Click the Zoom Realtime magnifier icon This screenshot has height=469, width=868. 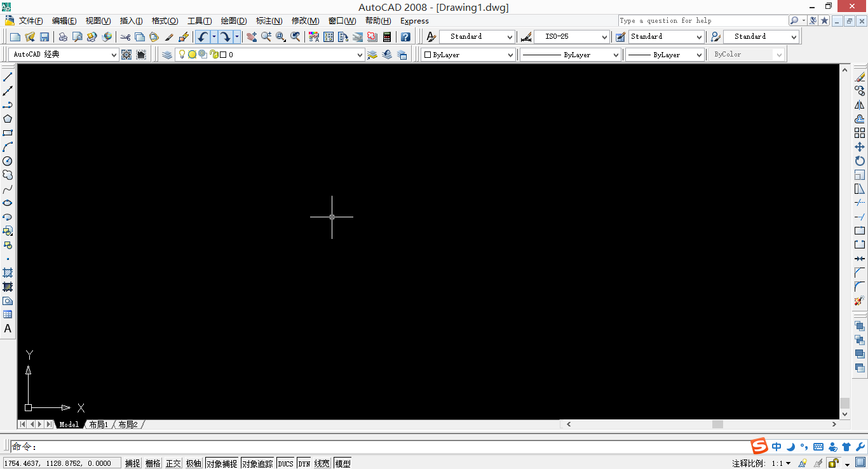click(x=266, y=37)
